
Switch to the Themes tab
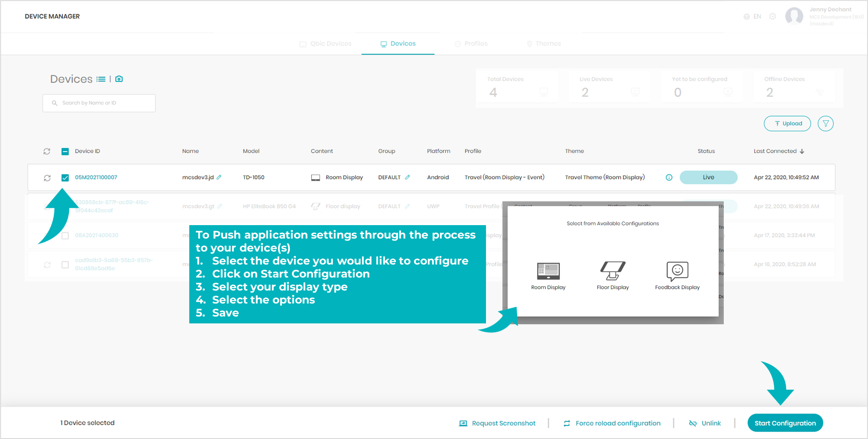[x=544, y=44]
